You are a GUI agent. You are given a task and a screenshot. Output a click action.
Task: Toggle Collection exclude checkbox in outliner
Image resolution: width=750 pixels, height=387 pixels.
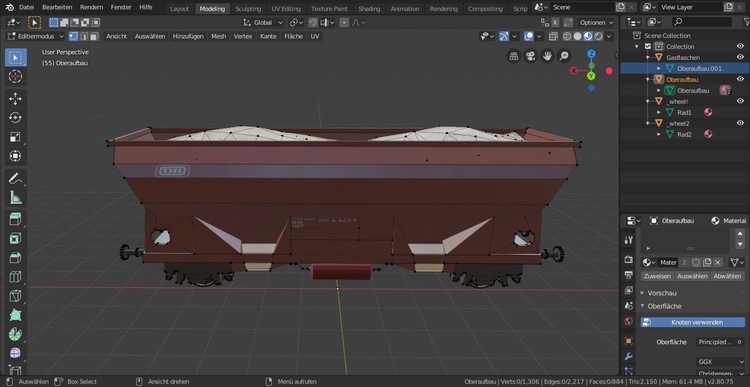click(648, 46)
